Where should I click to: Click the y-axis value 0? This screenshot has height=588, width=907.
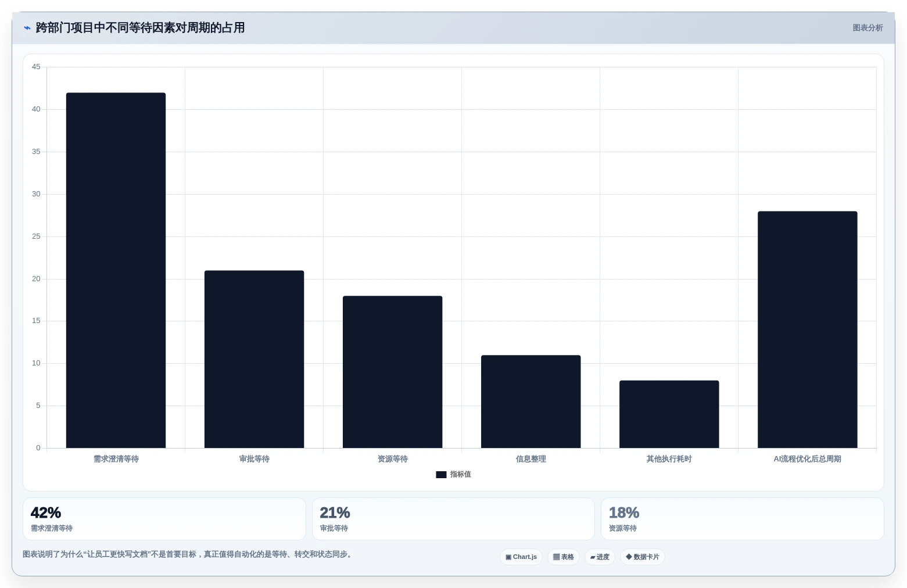[x=38, y=448]
